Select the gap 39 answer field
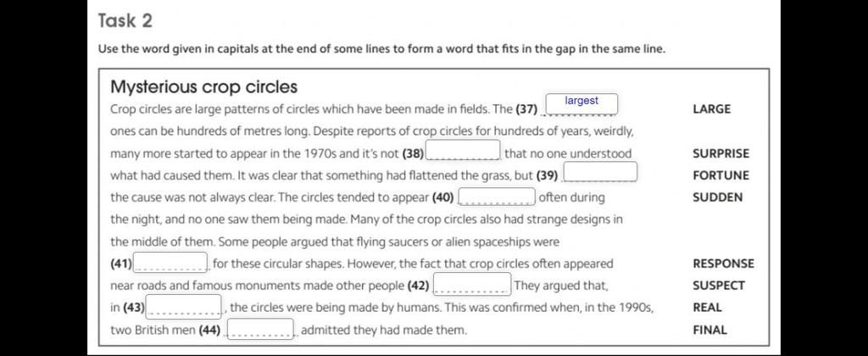The image size is (868, 356). point(600,171)
